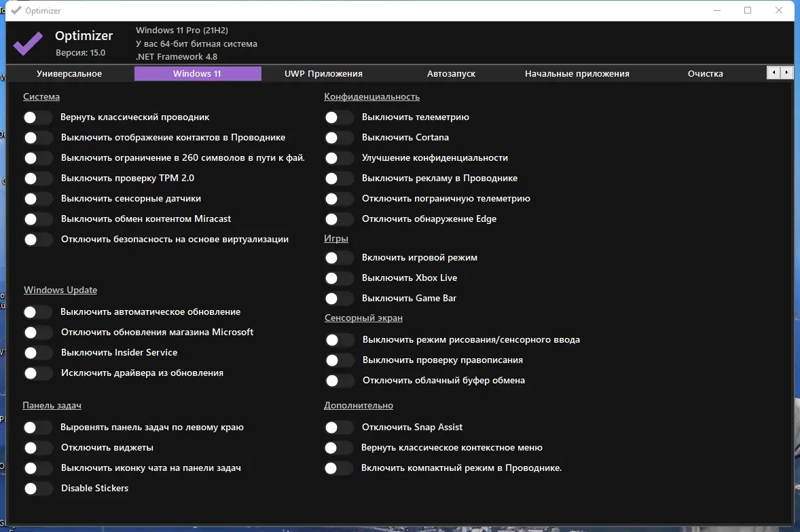The image size is (800, 532).
Task: Open the 'Автозапуск' tab
Action: (x=450, y=73)
